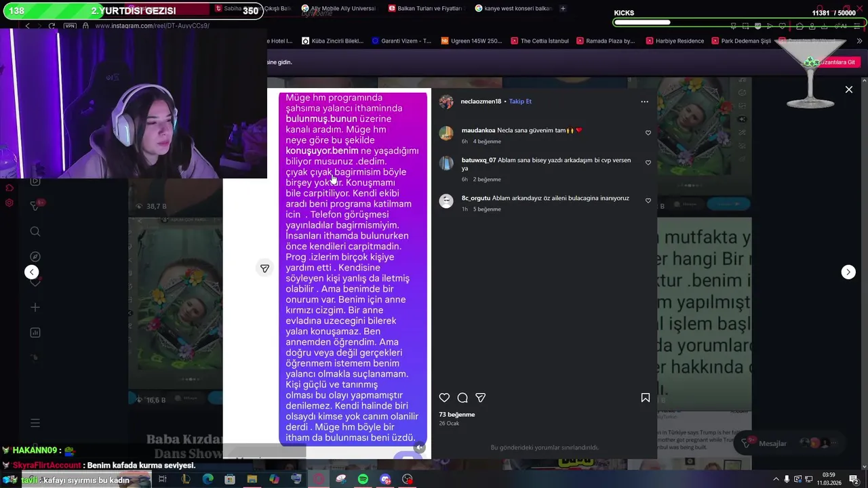This screenshot has height=488, width=868.
Task: Mute audio on post image
Action: (420, 447)
